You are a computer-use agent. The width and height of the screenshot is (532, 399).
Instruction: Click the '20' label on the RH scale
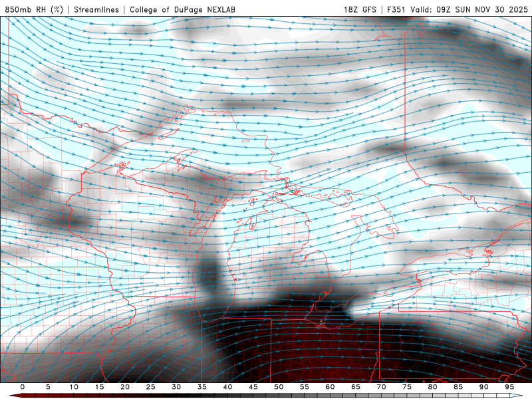coord(125,387)
